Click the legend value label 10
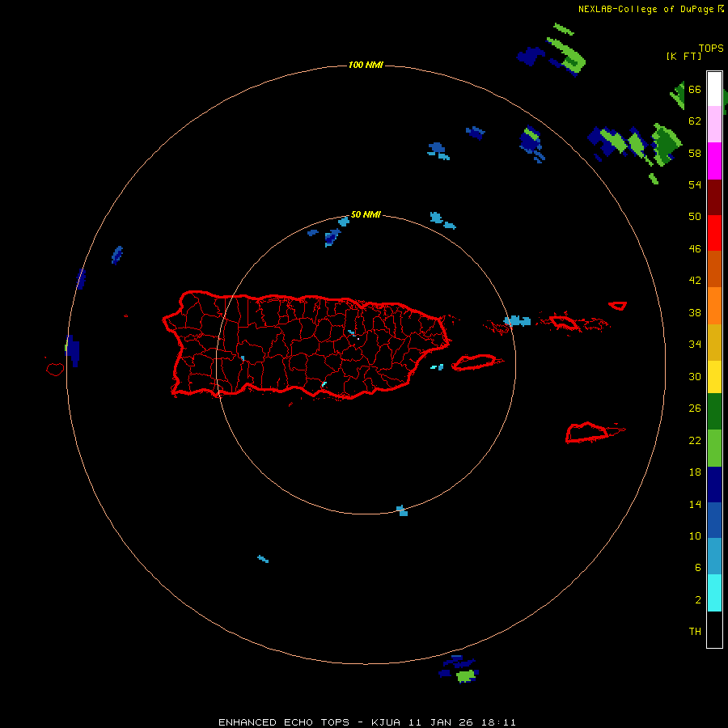This screenshot has height=728, width=728. [x=695, y=536]
